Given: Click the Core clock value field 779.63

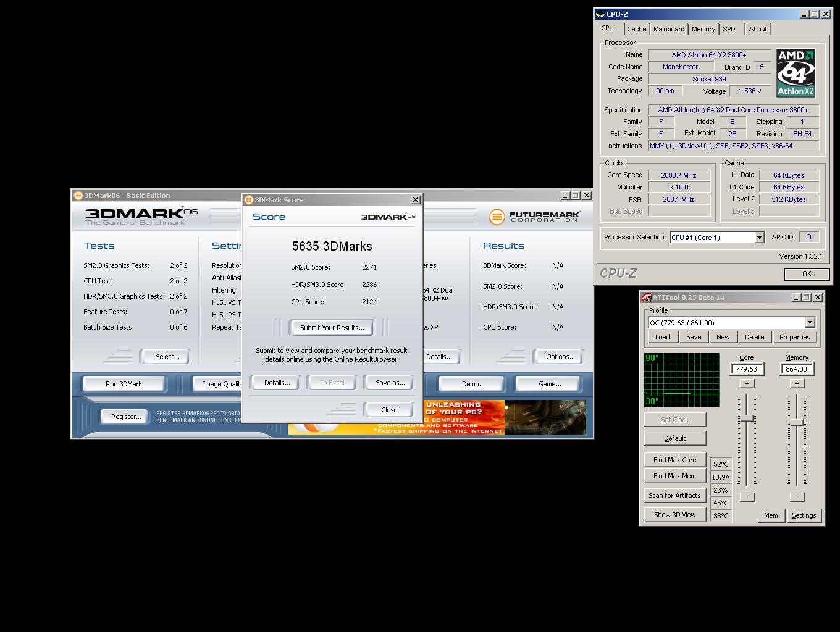Looking at the screenshot, I should 747,369.
